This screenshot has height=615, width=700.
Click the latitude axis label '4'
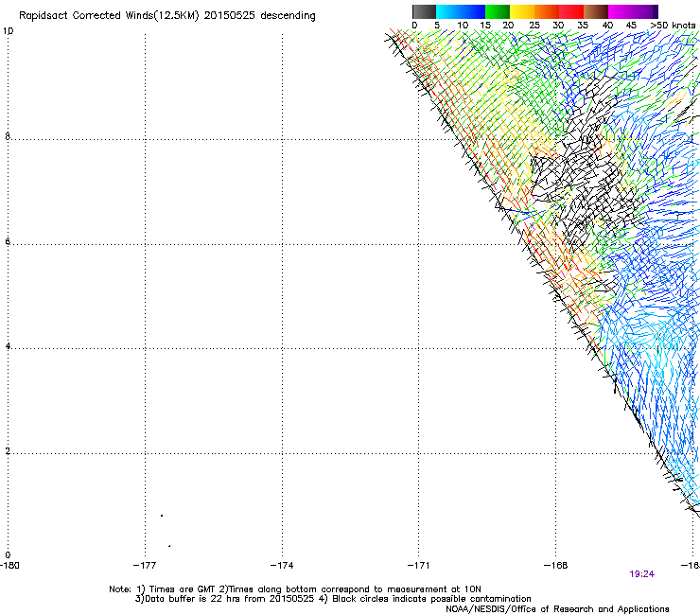tap(8, 346)
